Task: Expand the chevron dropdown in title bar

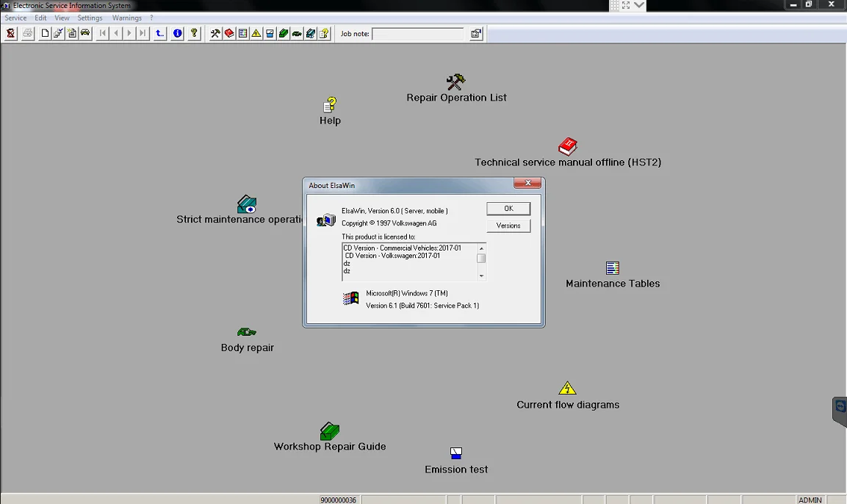Action: [x=639, y=5]
